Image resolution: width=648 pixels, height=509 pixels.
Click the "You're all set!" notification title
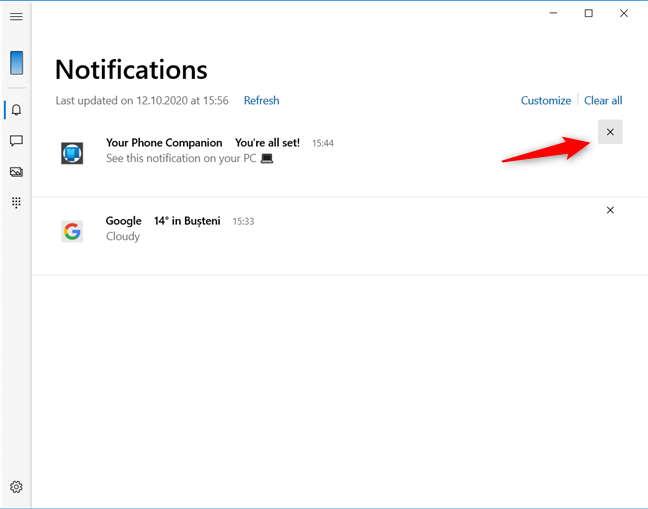click(x=267, y=143)
